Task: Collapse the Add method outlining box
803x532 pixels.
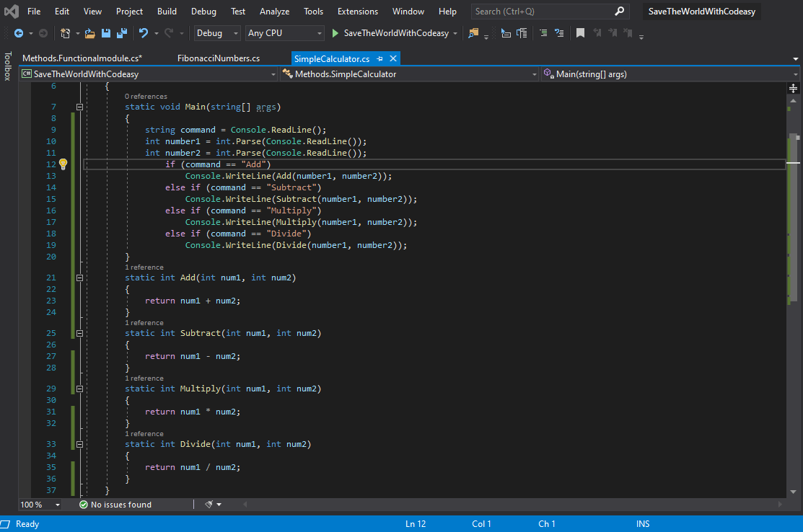Action: click(79, 278)
